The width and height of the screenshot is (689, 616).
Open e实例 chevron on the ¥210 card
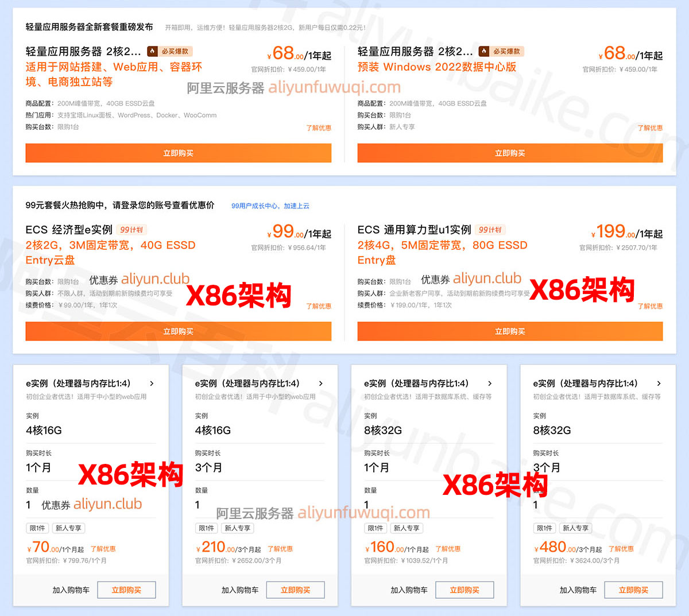(x=320, y=383)
